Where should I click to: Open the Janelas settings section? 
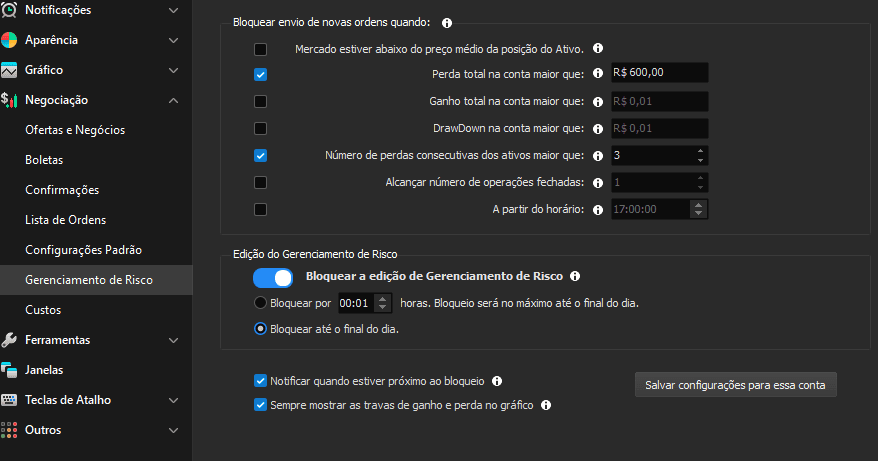44,370
